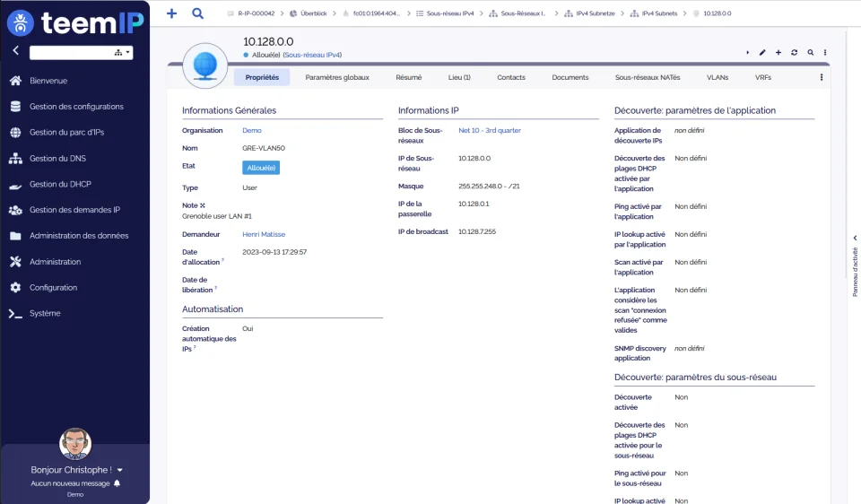Viewport: 861px width, 504px height.
Task: Click the Note collapse icon
Action: point(202,205)
